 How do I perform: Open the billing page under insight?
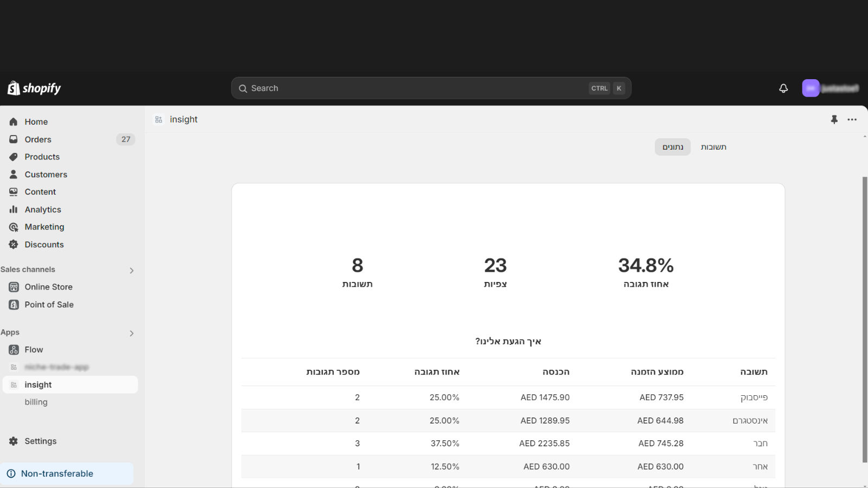36,402
